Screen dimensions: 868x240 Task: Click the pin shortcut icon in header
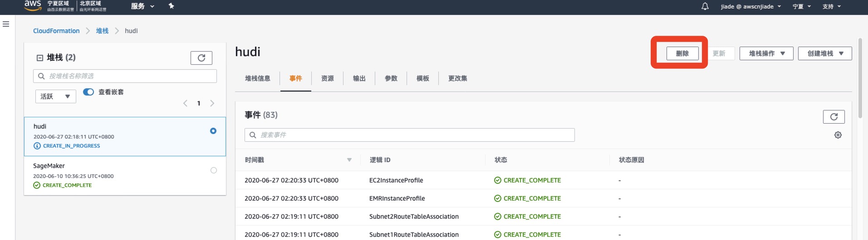[x=171, y=6]
